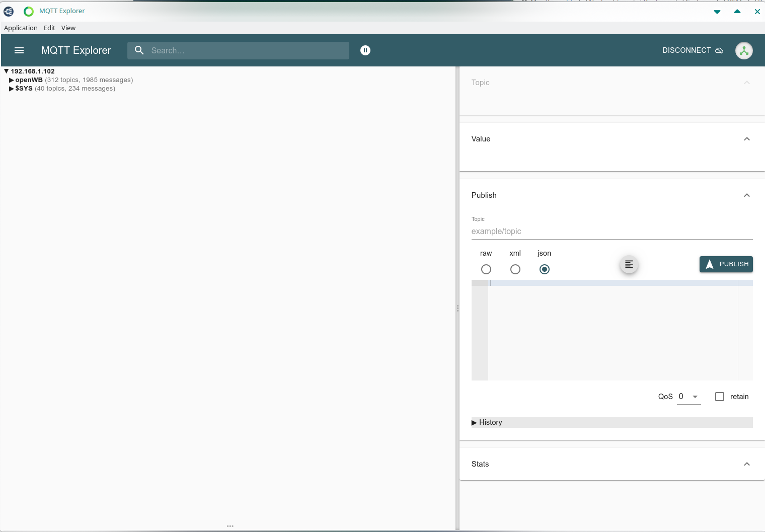Click the DISCONNECT button
This screenshot has width=765, height=532.
[693, 50]
